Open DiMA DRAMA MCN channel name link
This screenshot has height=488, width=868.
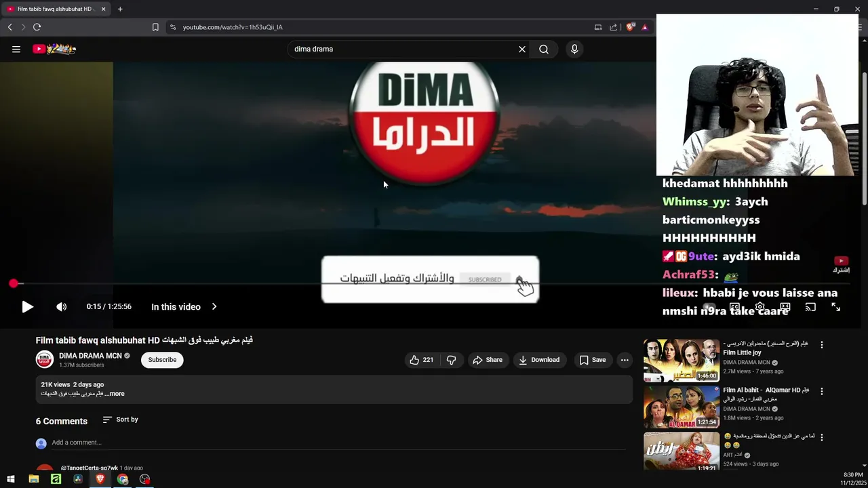coord(90,356)
